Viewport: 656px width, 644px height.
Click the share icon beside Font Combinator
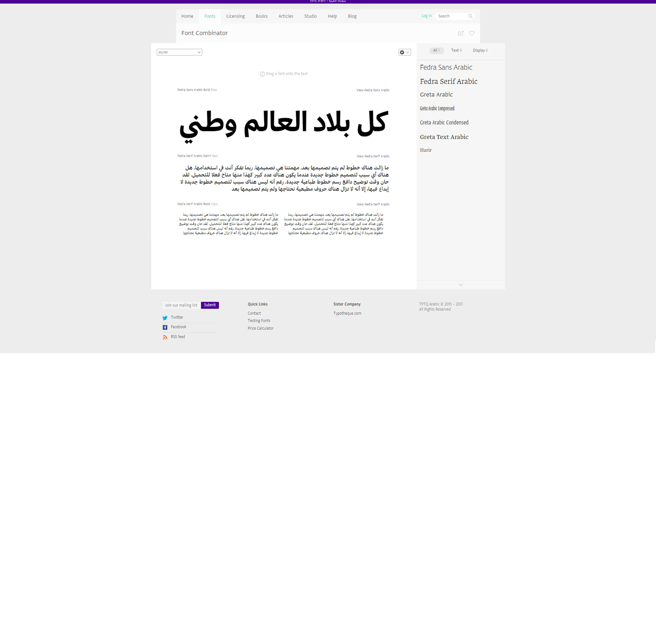460,33
